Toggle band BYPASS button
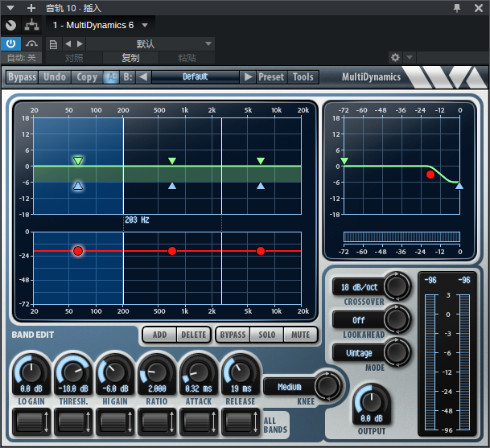 [x=233, y=335]
